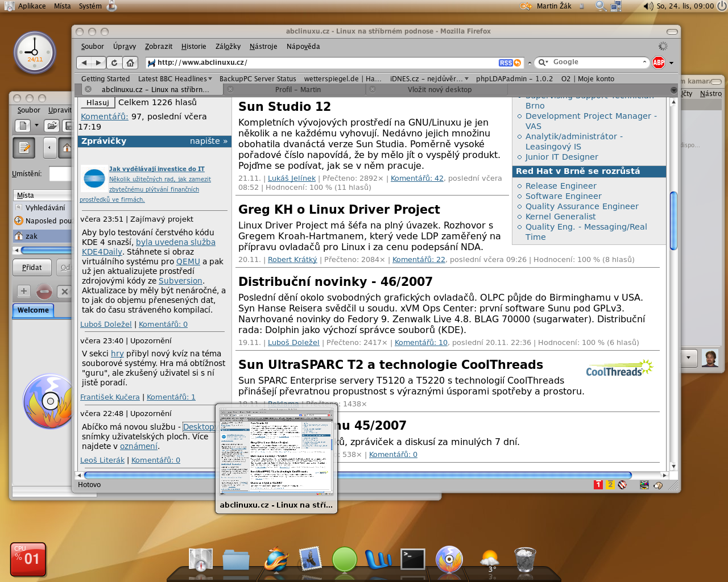Select the Welcome tab in the back window

pos(33,310)
